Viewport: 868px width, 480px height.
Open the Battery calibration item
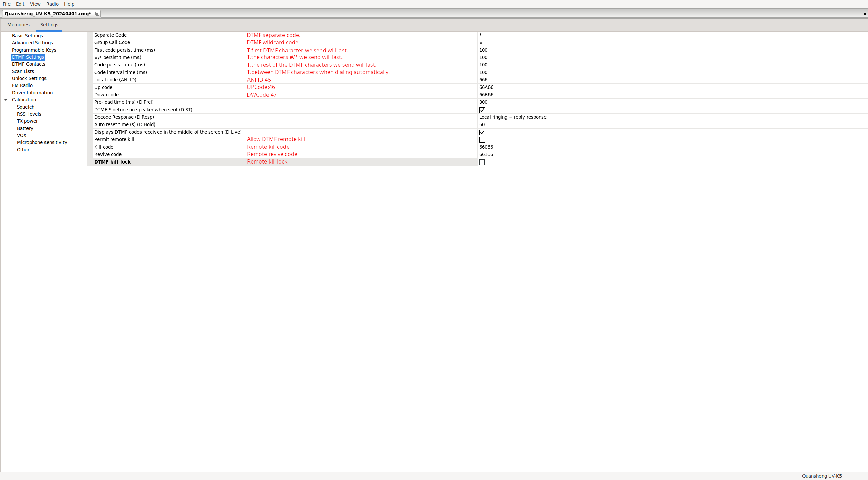click(25, 128)
